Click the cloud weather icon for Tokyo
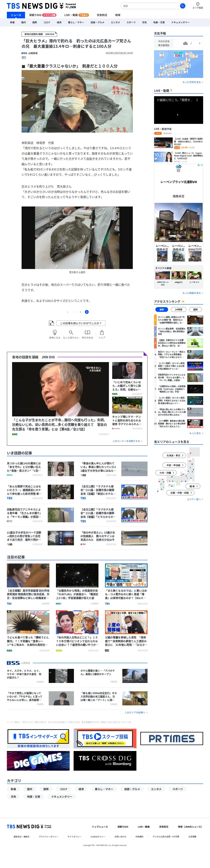210x868 pixels. (x=185, y=43)
